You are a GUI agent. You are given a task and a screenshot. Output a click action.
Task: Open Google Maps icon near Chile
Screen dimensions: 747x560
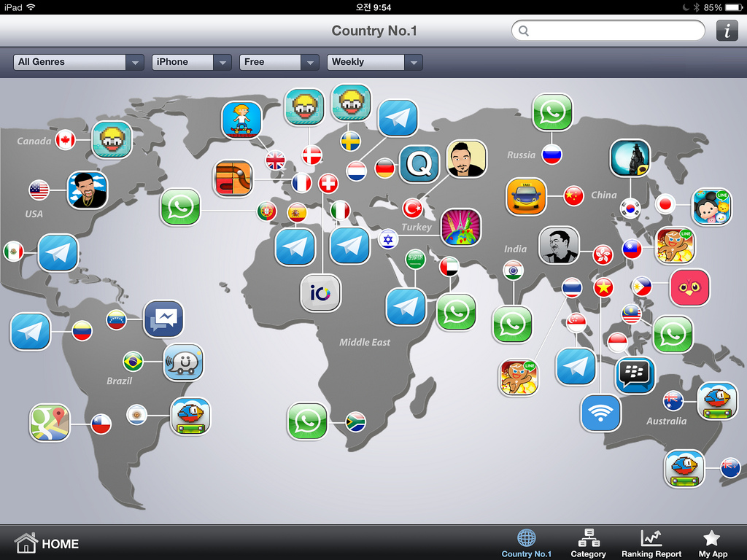tap(50, 423)
